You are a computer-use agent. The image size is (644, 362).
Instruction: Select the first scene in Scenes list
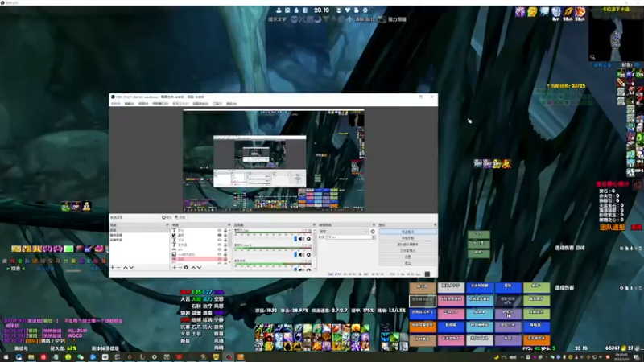tap(138, 230)
